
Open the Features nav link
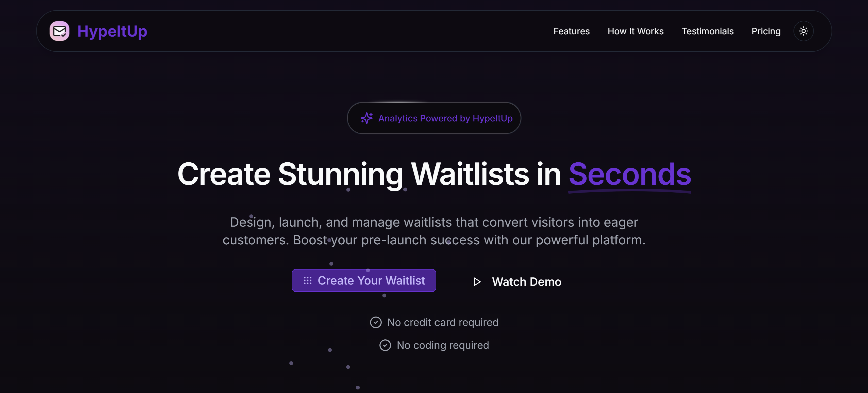[572, 31]
